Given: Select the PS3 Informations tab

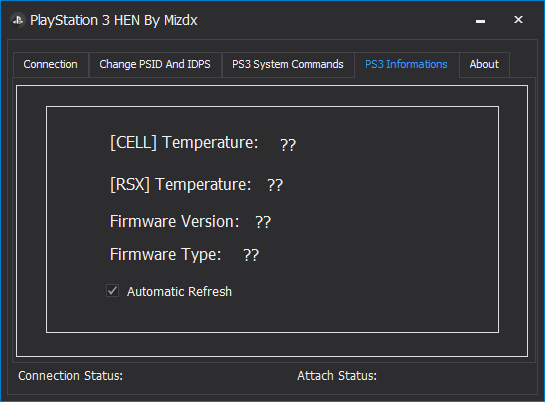Looking at the screenshot, I should tap(406, 65).
